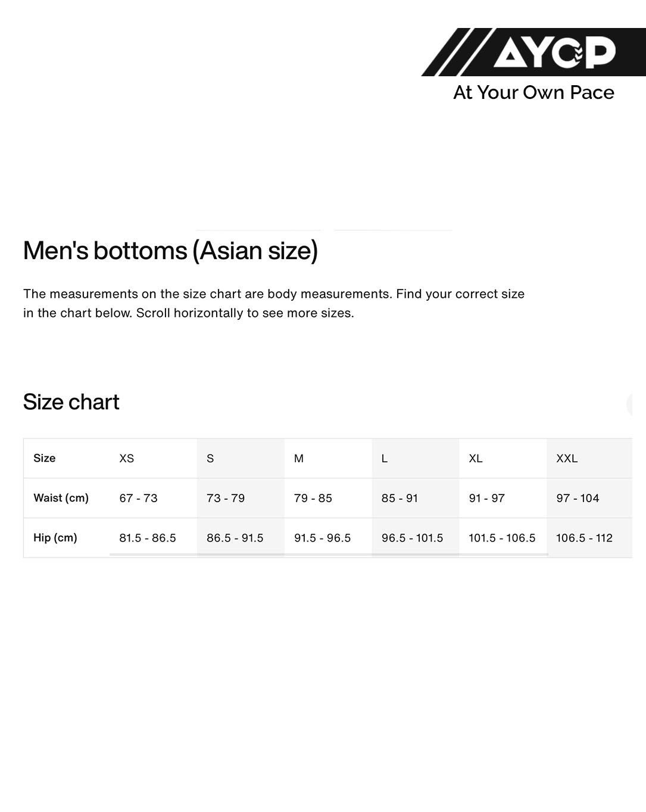Select the M size column header
The image size is (646, 812).
pyautogui.click(x=299, y=458)
